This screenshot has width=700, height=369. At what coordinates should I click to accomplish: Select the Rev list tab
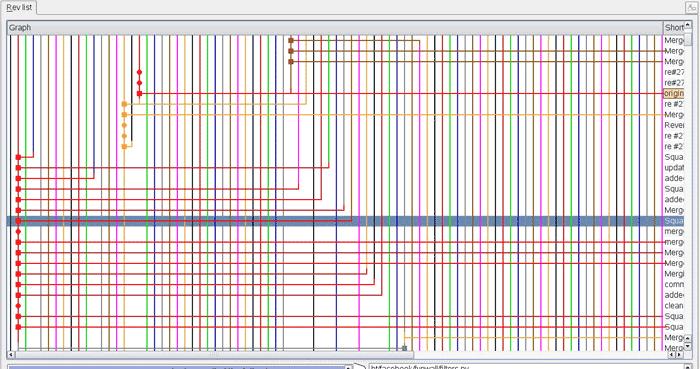[19, 8]
